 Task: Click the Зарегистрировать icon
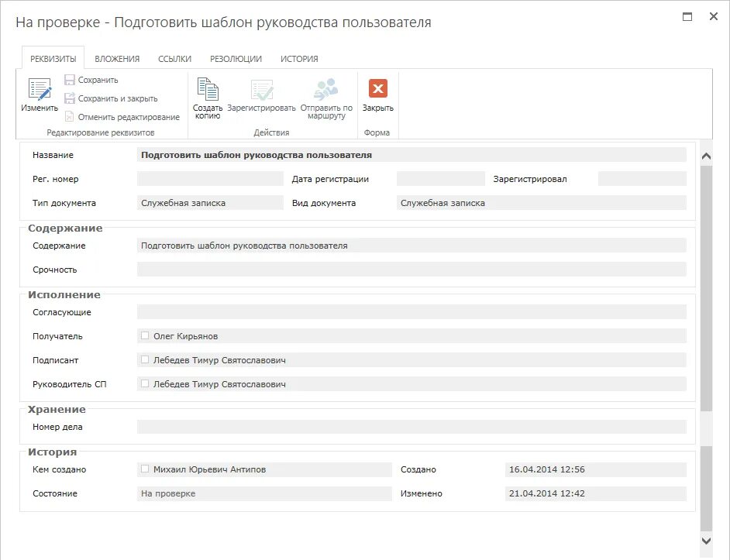tap(262, 89)
